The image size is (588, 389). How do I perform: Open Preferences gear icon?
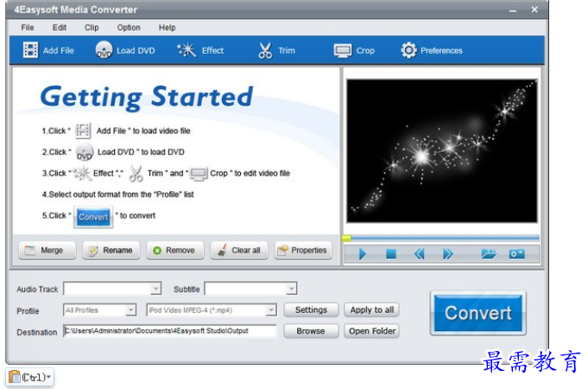point(408,50)
